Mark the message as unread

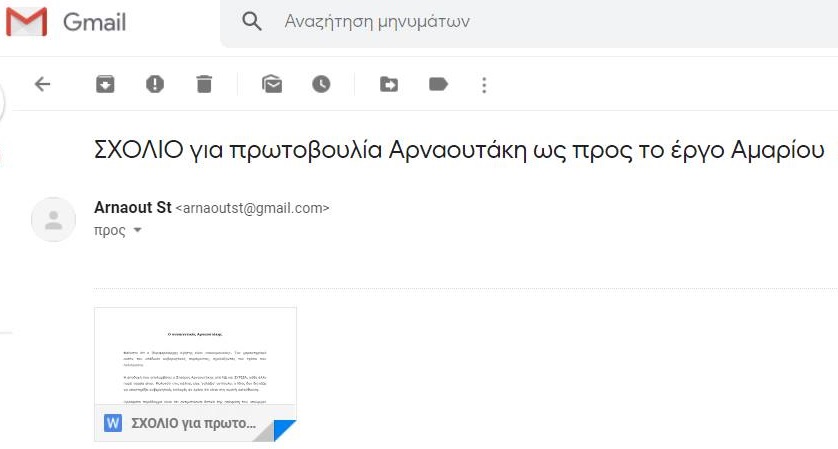tap(272, 85)
